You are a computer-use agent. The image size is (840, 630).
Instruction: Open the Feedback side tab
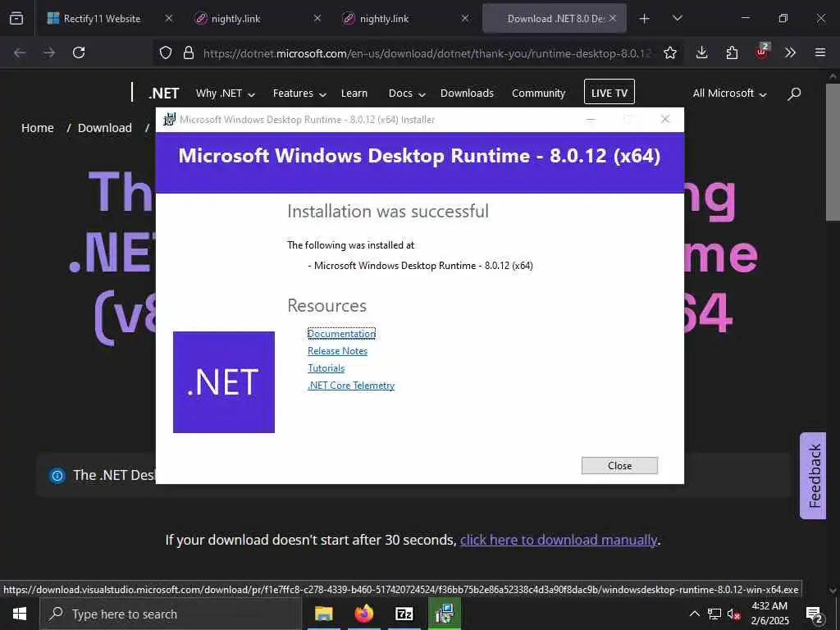pyautogui.click(x=813, y=476)
